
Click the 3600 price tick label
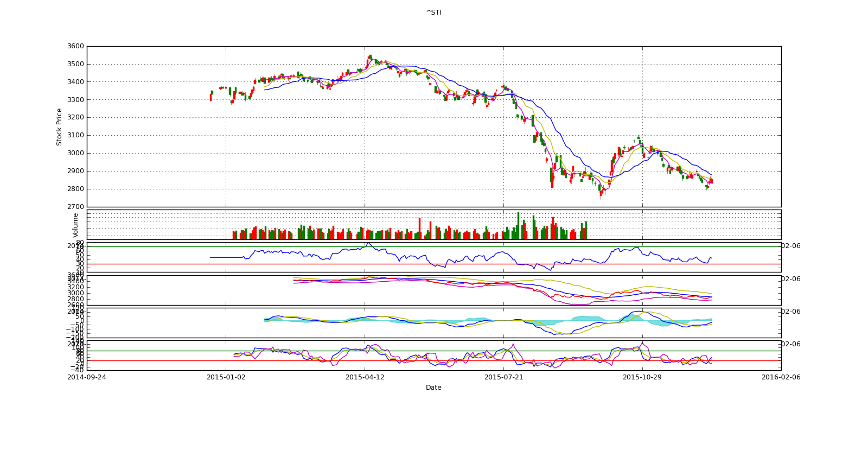point(76,47)
